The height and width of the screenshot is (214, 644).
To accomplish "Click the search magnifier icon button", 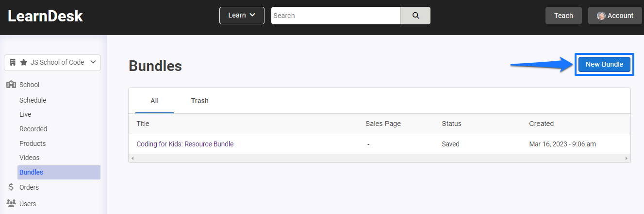I will tap(415, 16).
